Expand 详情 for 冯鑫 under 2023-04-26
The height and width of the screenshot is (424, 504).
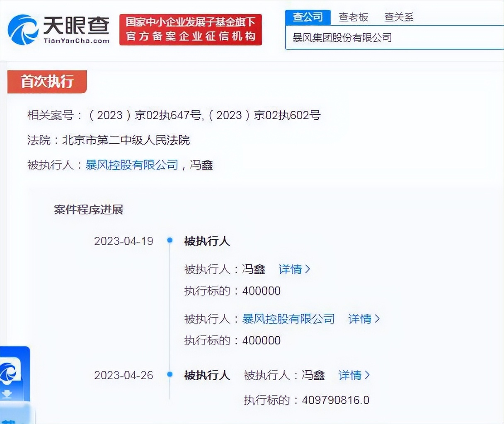pos(354,375)
